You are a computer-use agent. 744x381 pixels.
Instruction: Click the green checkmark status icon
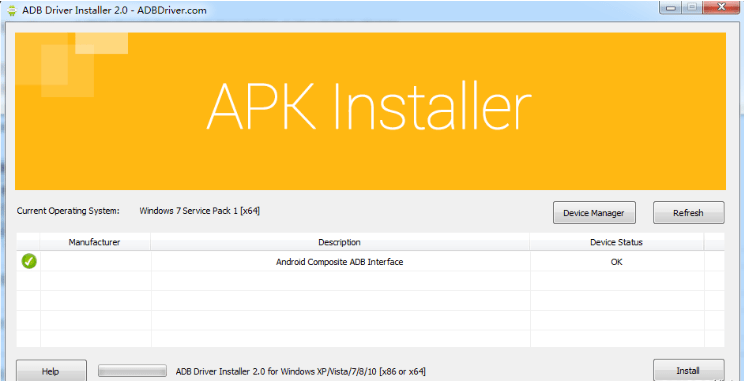[29, 261]
